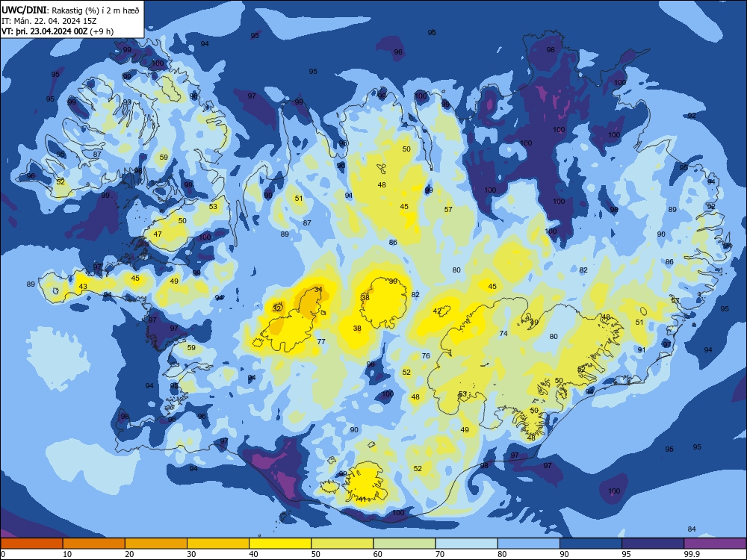Click the '77' humidity value on the map

tap(321, 341)
